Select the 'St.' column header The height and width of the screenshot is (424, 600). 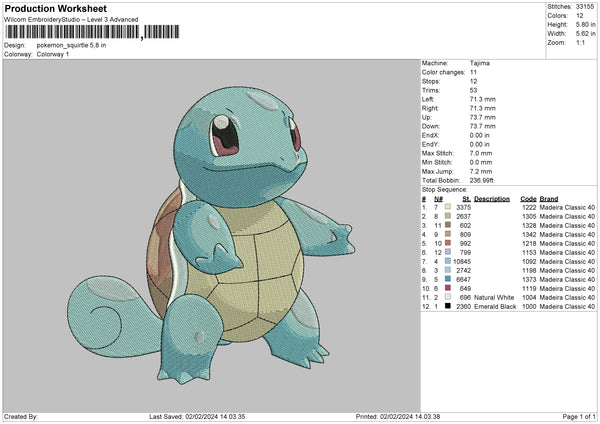tap(466, 199)
